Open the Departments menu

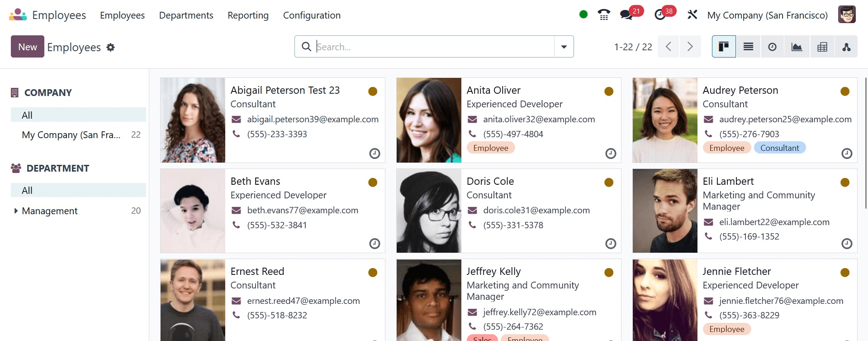click(186, 15)
